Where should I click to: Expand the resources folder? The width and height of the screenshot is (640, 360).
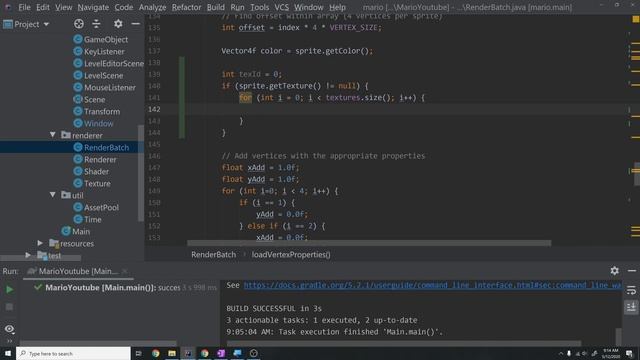pyautogui.click(x=40, y=243)
